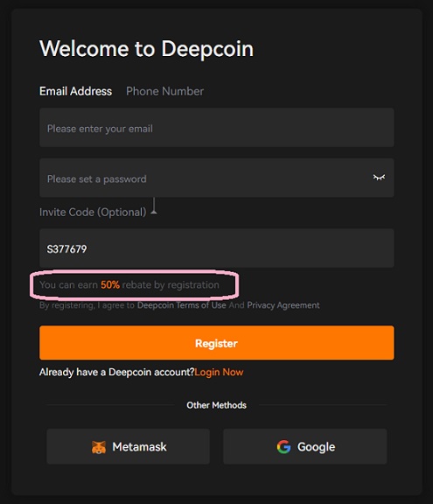Click the Google G logo

pos(283,447)
